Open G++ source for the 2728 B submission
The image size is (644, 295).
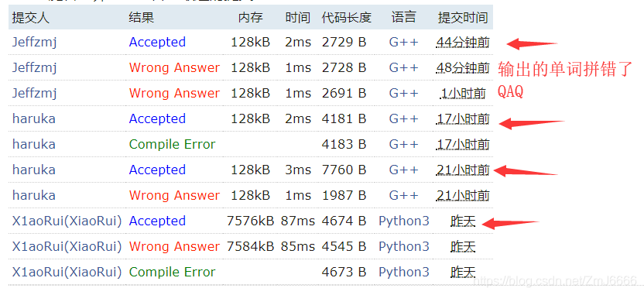(x=404, y=68)
